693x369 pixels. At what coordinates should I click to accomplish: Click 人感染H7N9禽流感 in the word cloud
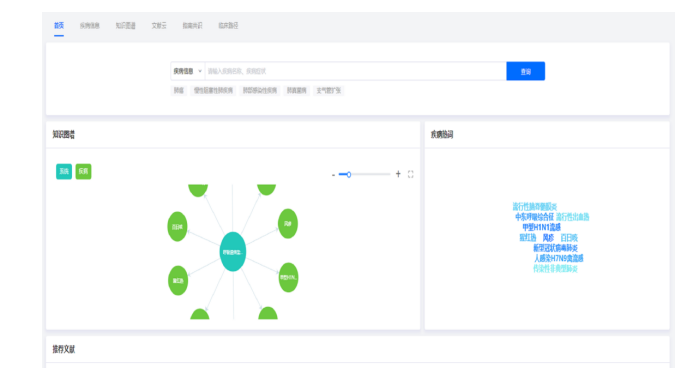[x=559, y=258]
